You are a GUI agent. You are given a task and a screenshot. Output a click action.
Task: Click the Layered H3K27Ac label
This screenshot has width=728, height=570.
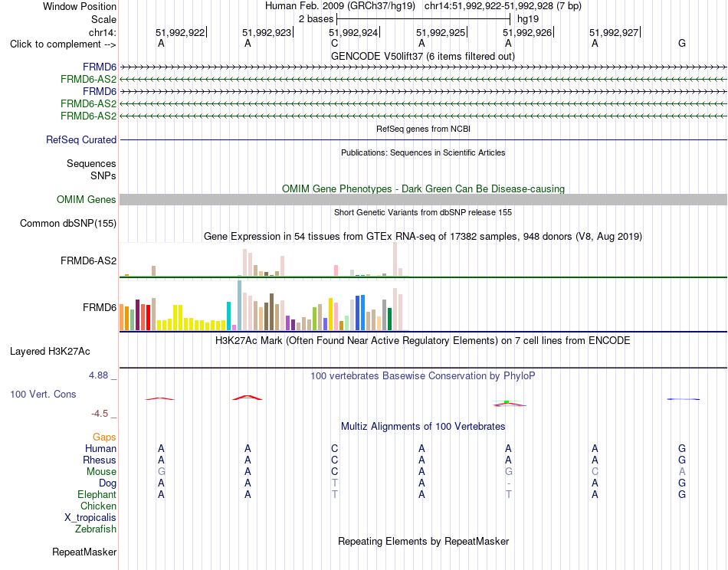click(50, 352)
